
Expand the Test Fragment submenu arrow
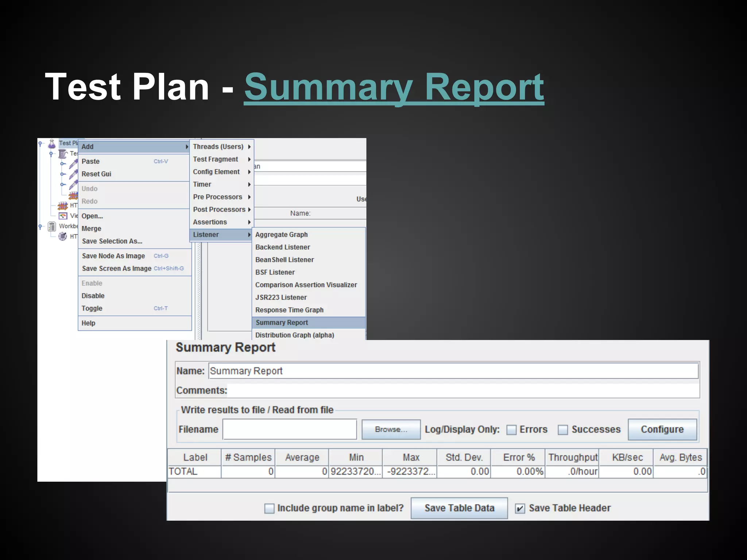249,159
